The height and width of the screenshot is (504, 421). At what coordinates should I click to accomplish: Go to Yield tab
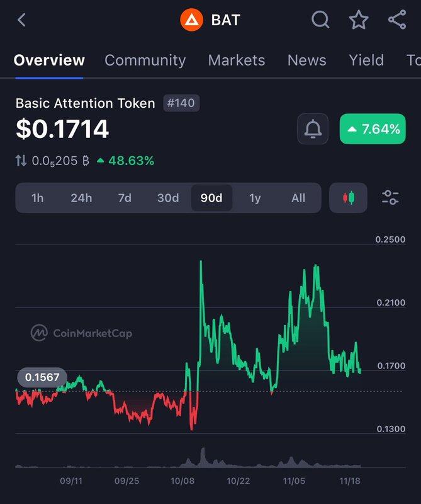(366, 60)
